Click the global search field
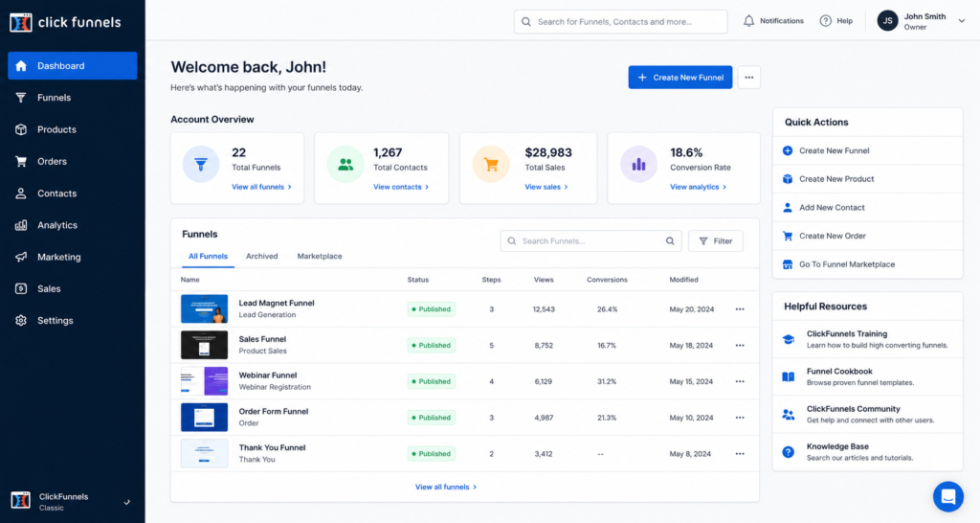Screen dimensions: 980x523 pos(620,21)
